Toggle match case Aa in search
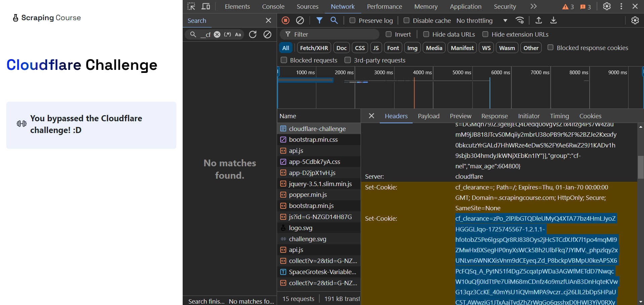644x305 pixels. (238, 34)
